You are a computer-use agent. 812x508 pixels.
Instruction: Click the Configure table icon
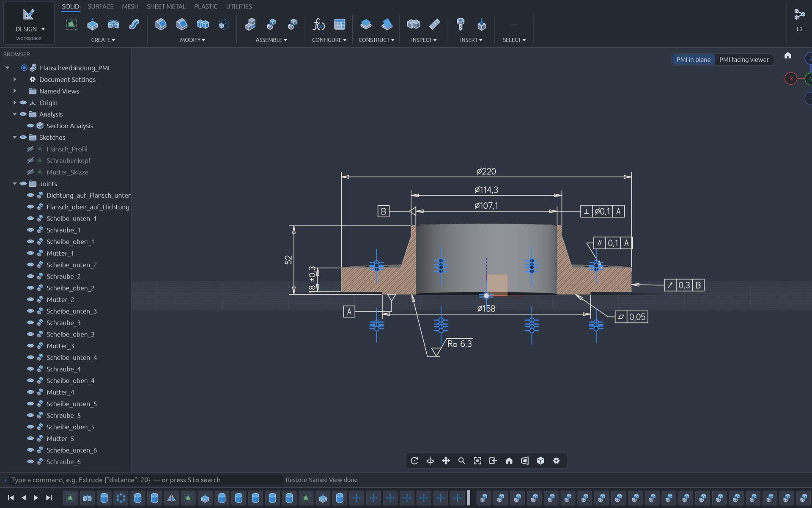point(340,25)
